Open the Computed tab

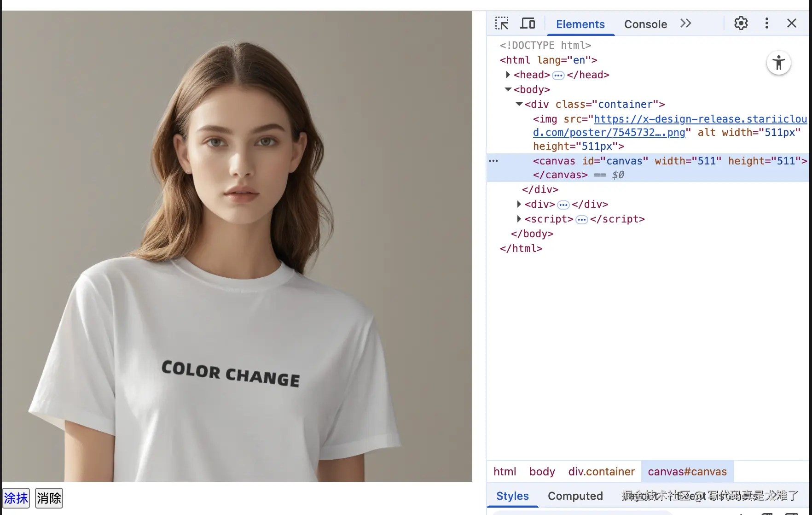coord(575,496)
